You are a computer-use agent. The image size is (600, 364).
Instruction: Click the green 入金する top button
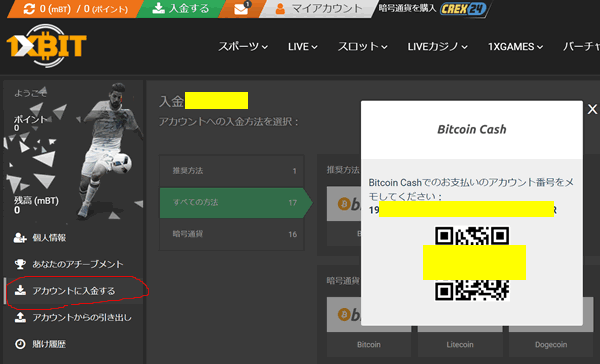(x=180, y=8)
